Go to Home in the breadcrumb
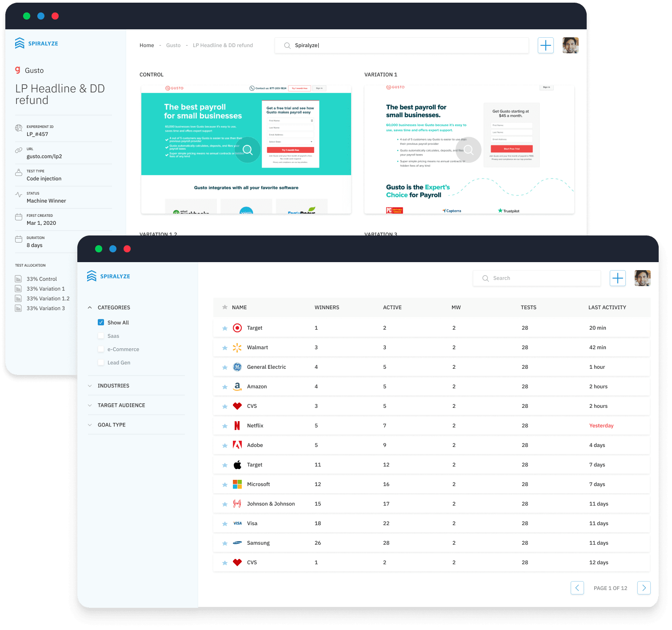Image resolution: width=672 pixels, height=630 pixels. point(147,45)
